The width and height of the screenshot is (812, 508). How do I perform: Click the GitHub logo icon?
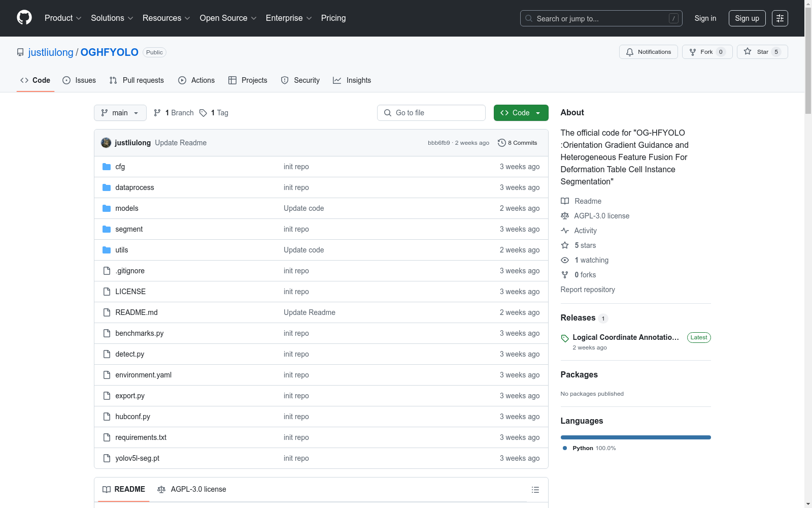[24, 18]
